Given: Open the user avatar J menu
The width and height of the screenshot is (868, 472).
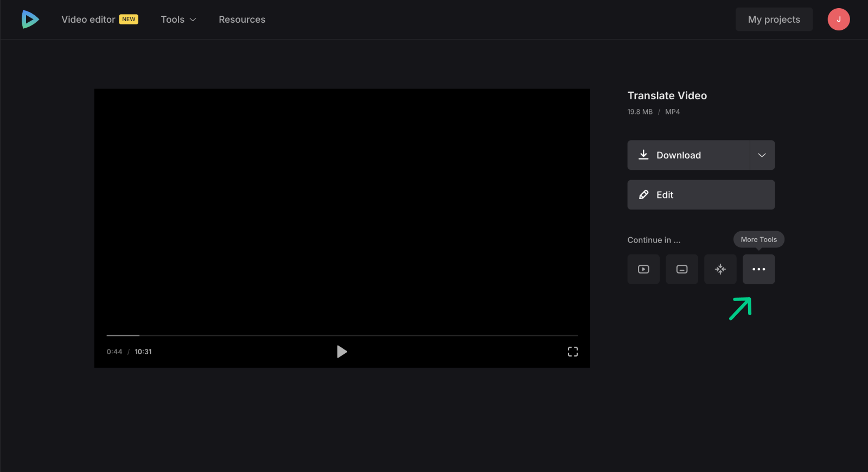Looking at the screenshot, I should coord(838,19).
